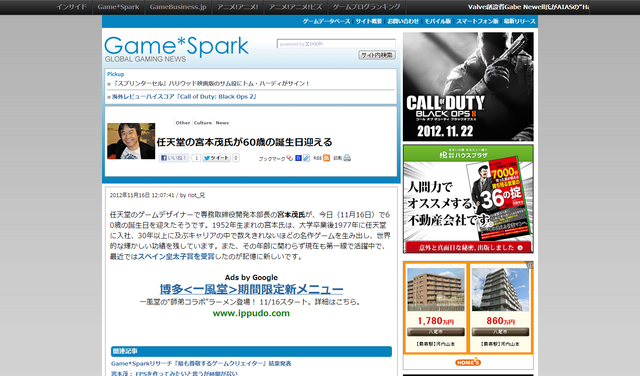
Task: Click the 最新リリース nav link
Action: point(519,21)
